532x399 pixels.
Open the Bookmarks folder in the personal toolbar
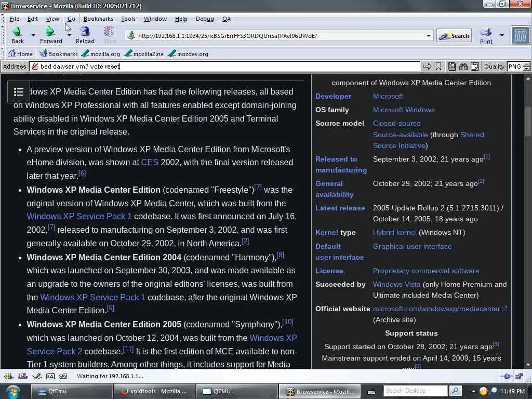[58, 54]
